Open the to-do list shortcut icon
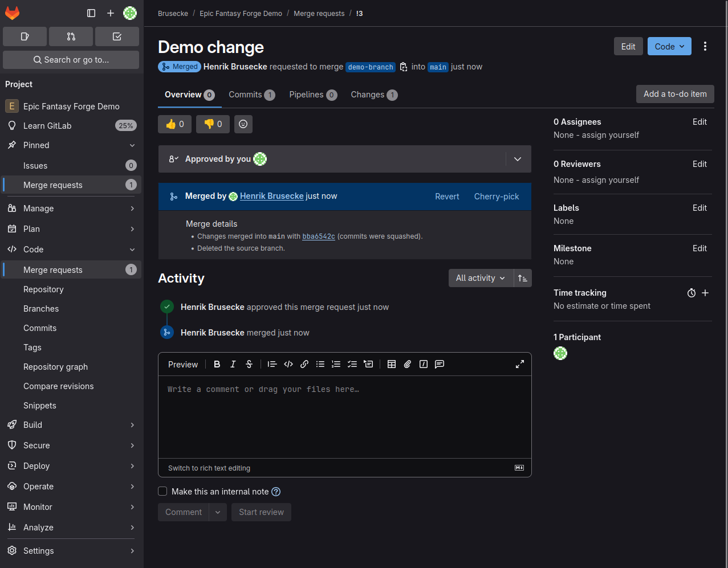 pyautogui.click(x=117, y=36)
